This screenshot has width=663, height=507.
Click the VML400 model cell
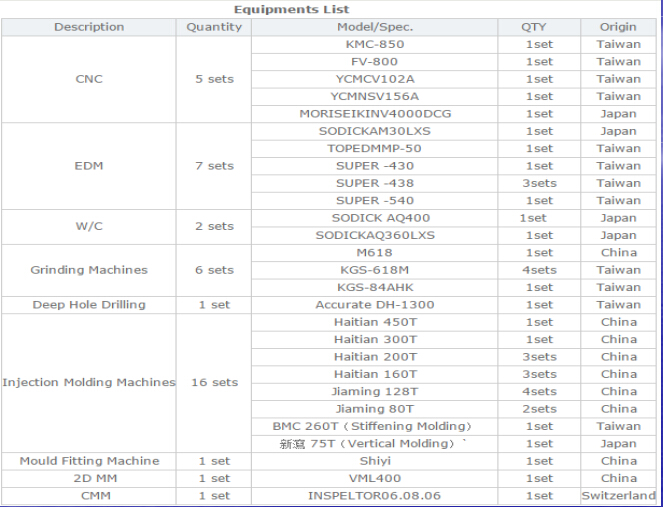coord(375,478)
